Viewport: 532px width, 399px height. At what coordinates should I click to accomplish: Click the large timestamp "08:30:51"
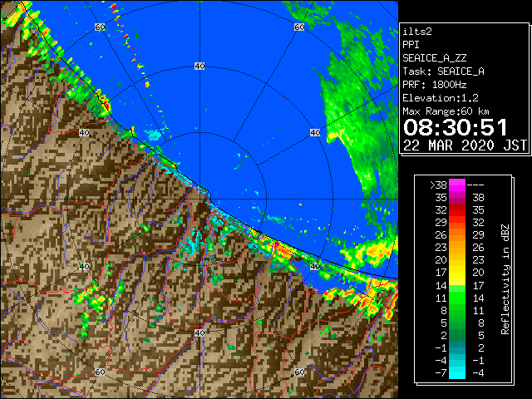pos(456,127)
